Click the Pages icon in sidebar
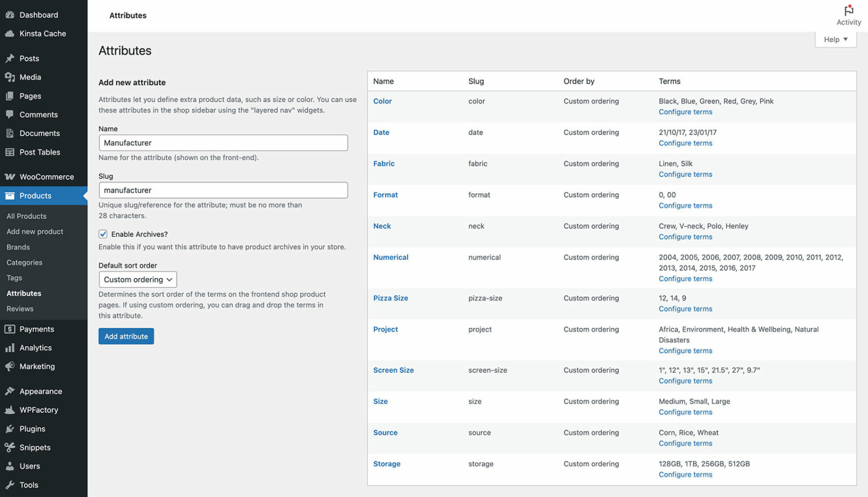This screenshot has width=868, height=497. point(10,96)
